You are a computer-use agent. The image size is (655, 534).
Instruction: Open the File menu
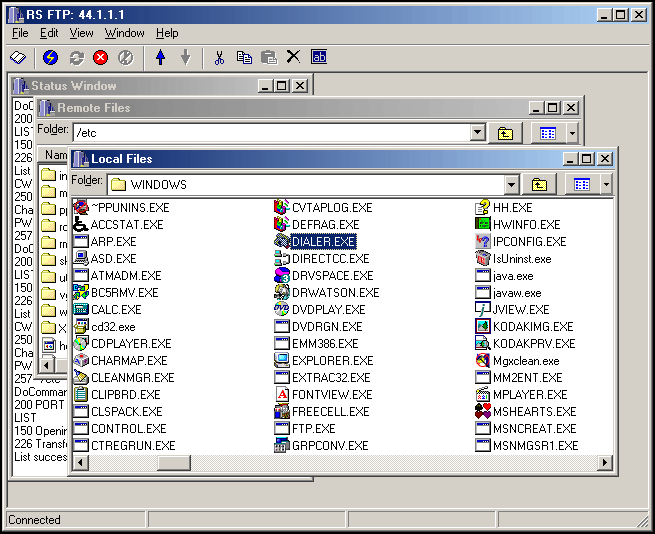(x=20, y=33)
